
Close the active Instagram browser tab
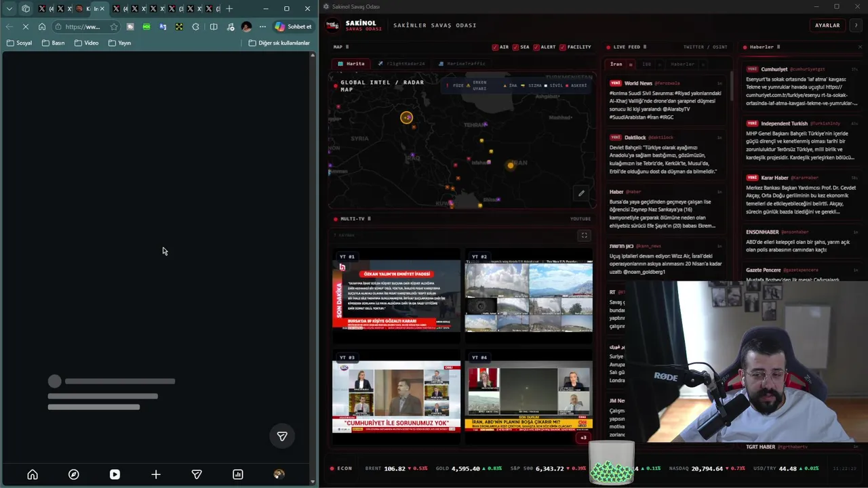pyautogui.click(x=102, y=9)
